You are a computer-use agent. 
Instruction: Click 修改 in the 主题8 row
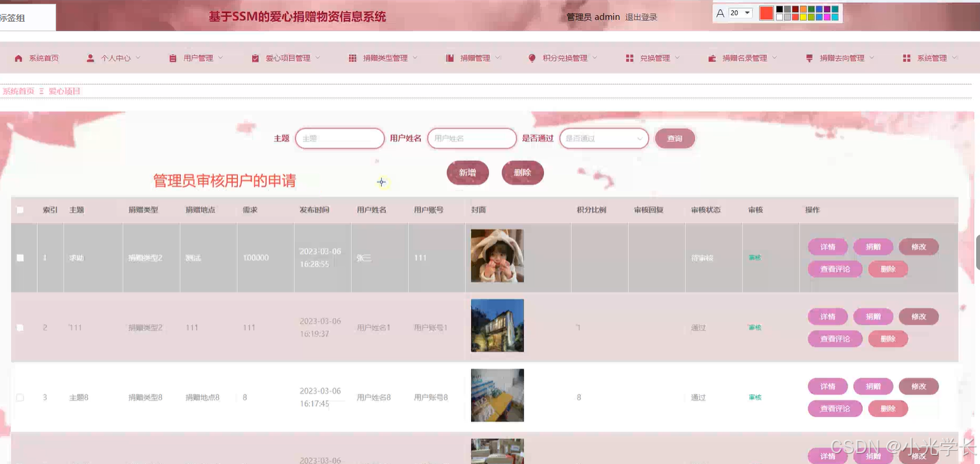click(x=918, y=386)
